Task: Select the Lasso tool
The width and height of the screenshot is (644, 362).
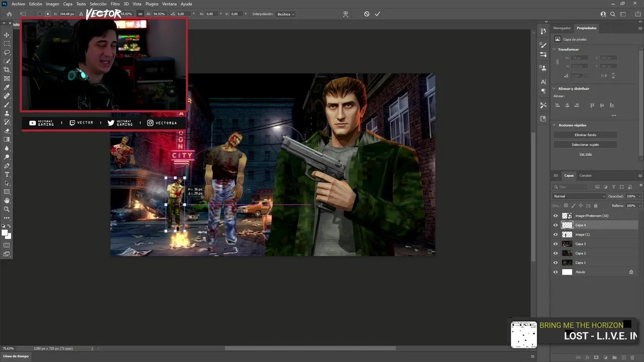Action: (x=7, y=52)
